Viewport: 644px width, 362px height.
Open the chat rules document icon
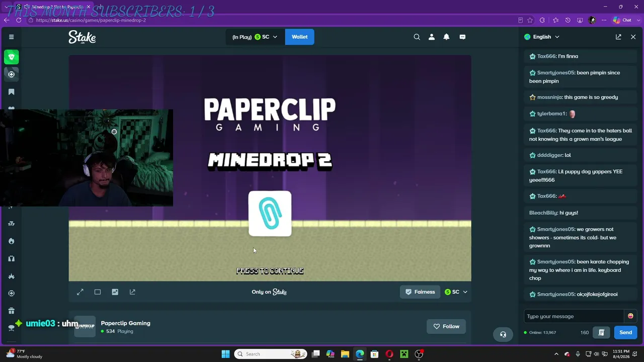[601, 332]
